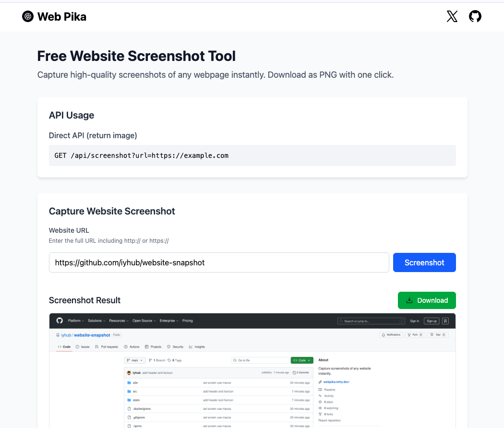Click '0 Tags' in the preview

175,360
